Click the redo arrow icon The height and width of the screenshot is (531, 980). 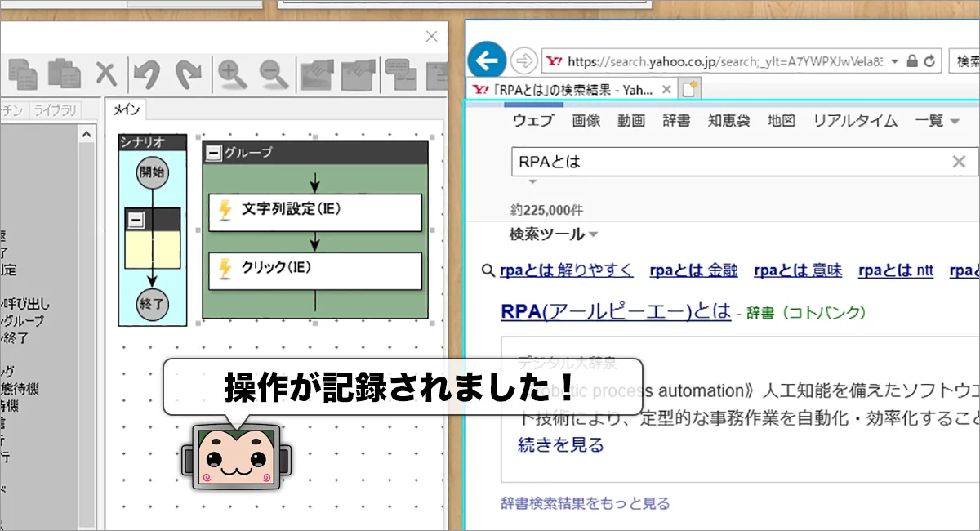189,74
